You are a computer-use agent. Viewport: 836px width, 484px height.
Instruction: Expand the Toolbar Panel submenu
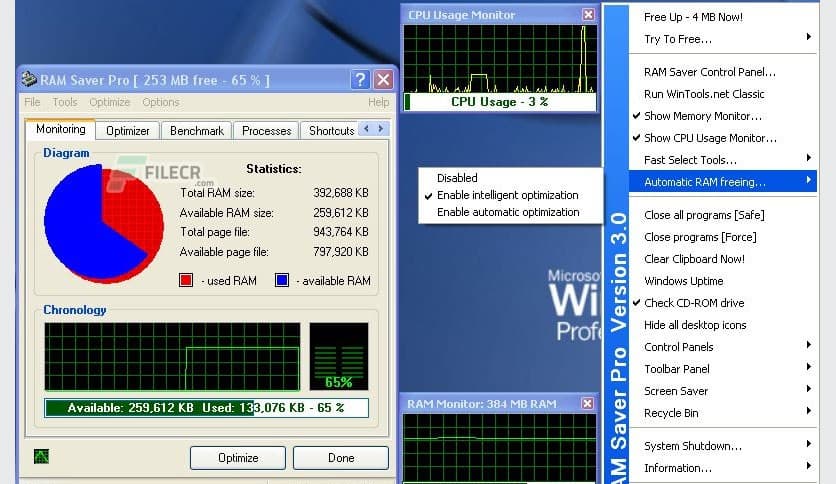(722, 369)
